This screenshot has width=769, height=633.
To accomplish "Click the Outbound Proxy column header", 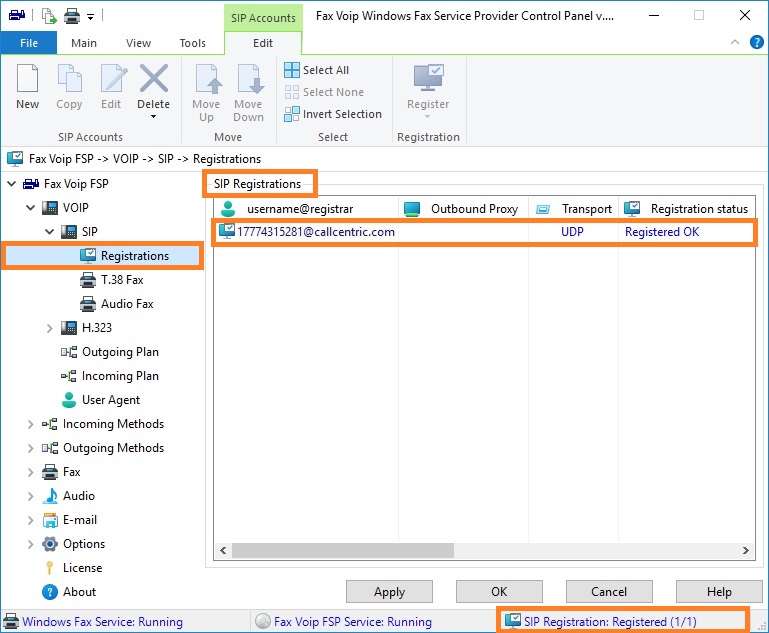I will click(x=463, y=209).
